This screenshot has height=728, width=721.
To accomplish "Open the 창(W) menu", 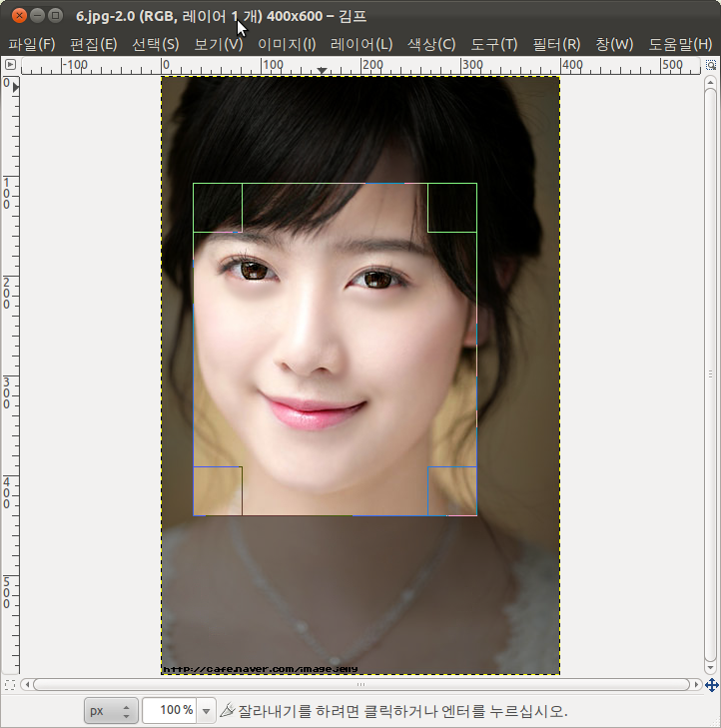I will point(614,44).
